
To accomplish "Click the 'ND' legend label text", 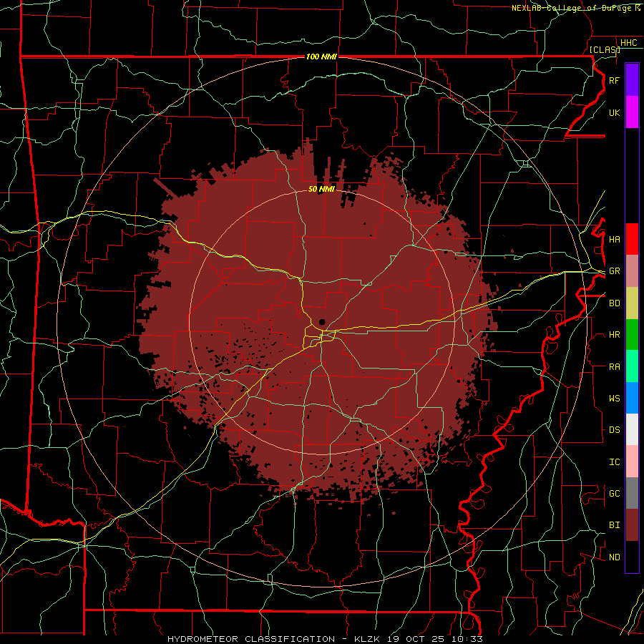I will 614,557.
